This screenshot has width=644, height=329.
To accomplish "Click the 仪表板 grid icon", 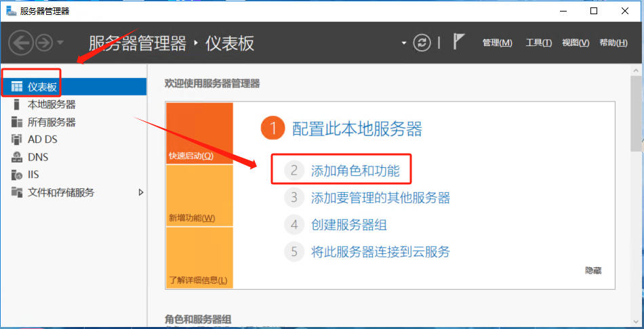I will 17,87.
